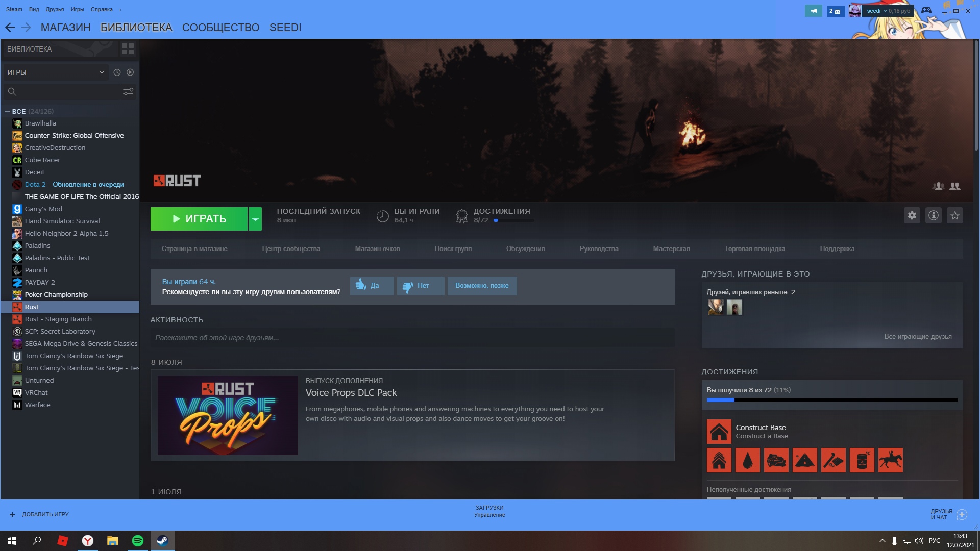Open first friend avatar who played Rust
Viewport: 980px width, 551px height.
tap(716, 307)
